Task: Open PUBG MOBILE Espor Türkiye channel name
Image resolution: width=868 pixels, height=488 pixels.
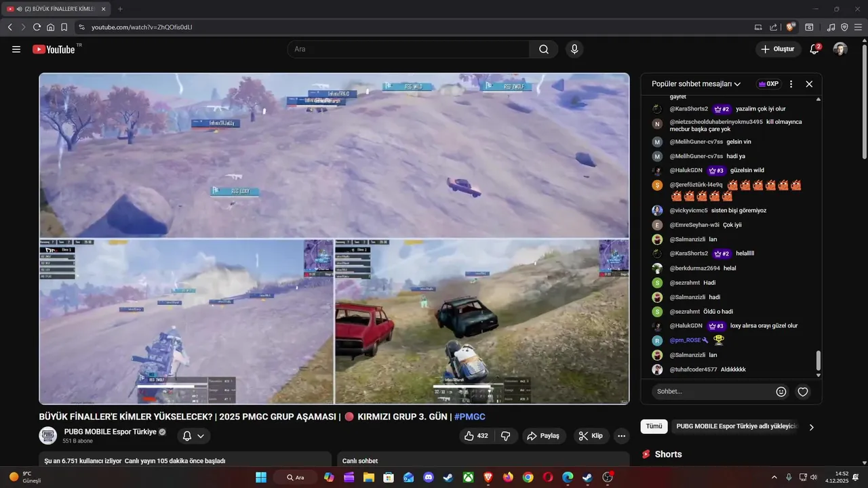Action: (x=111, y=432)
